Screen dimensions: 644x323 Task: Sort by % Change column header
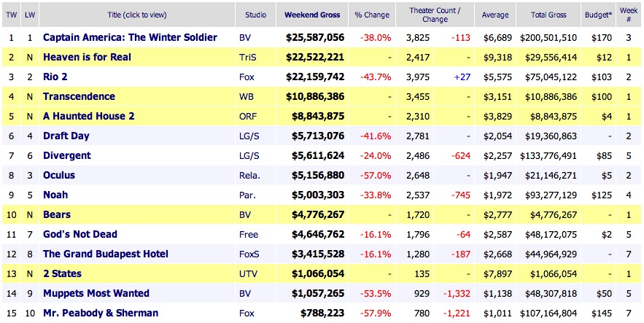373,15
